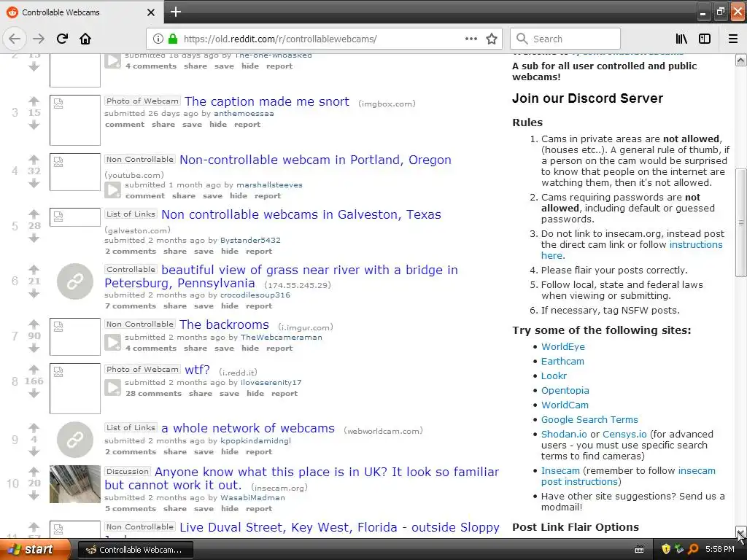Share 'The backrooms' post
747x560 pixels.
(196, 348)
